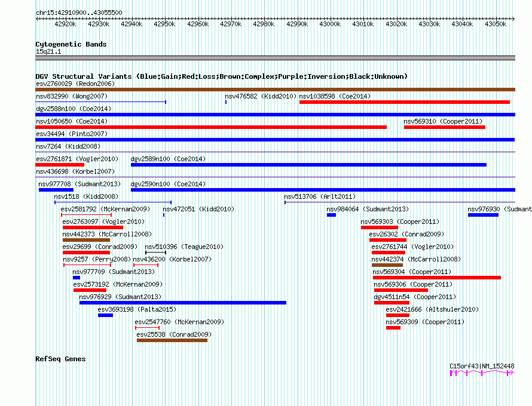
Task: Click the 42920k ruler tick label
Action: [65, 24]
